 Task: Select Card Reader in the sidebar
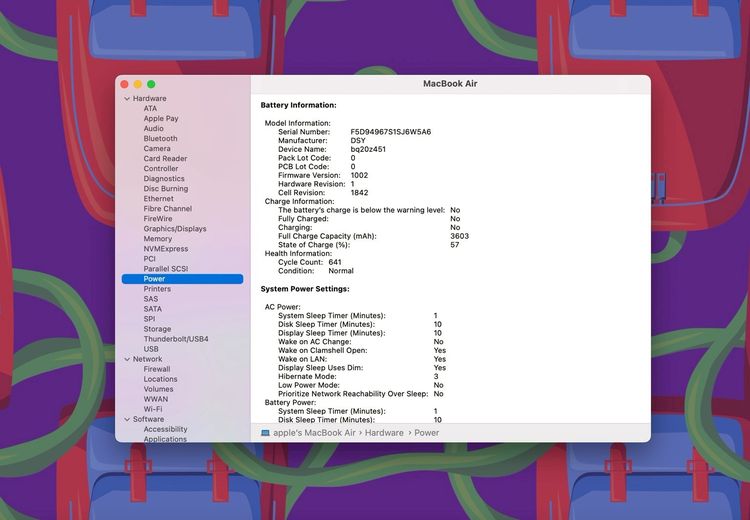coord(165,159)
